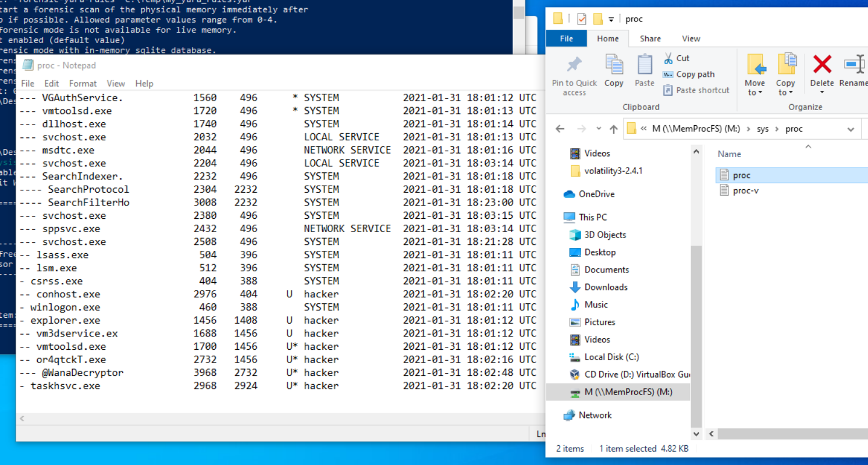Click Back arrow in Explorer navigation
This screenshot has width=868, height=465.
coord(560,129)
